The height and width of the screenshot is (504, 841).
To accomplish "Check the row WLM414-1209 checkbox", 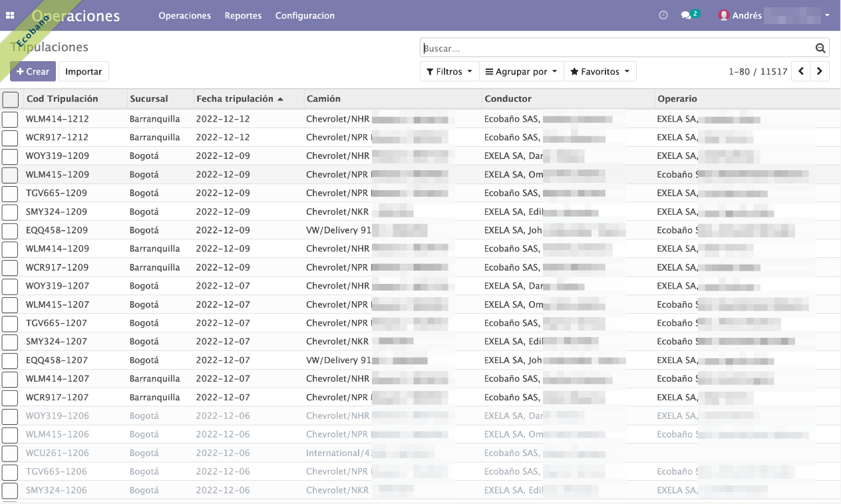I will tap(10, 249).
